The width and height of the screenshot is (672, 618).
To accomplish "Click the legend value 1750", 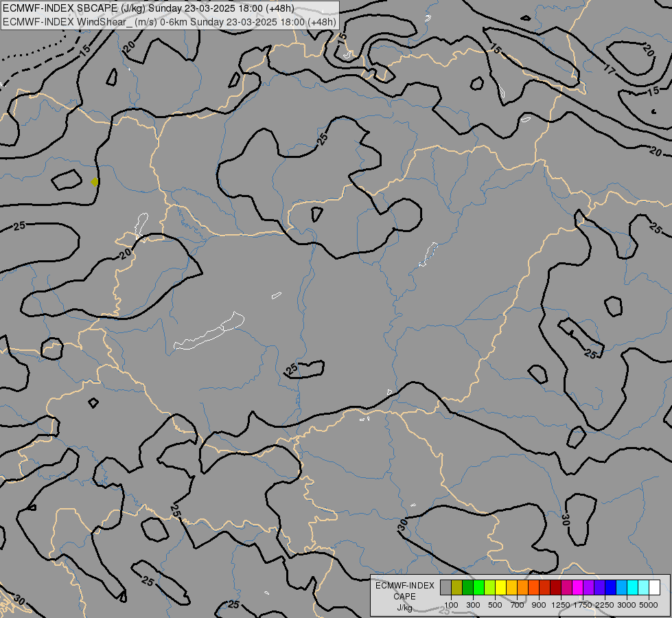I will (x=583, y=605).
